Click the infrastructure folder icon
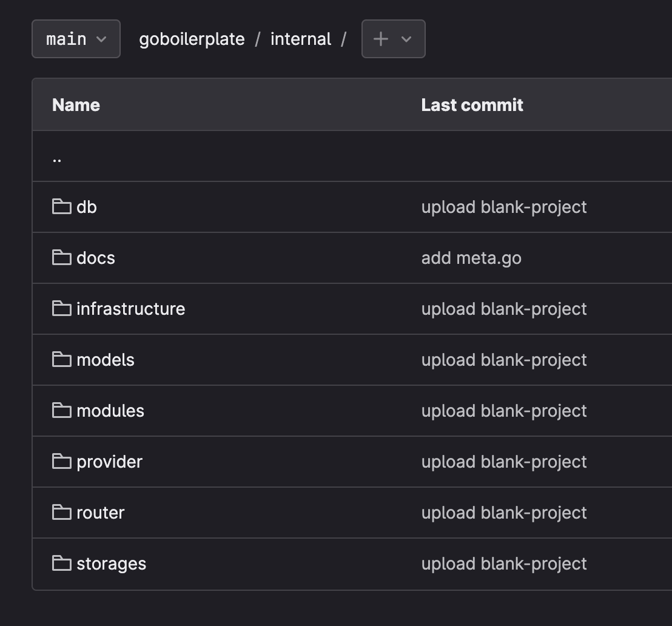672x626 pixels. 61,309
